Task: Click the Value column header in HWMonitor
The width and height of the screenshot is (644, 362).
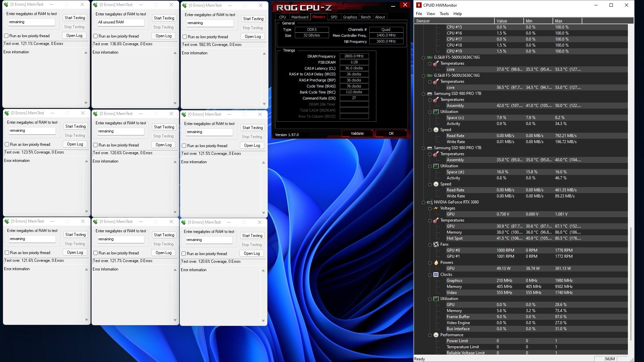Action: click(x=509, y=21)
